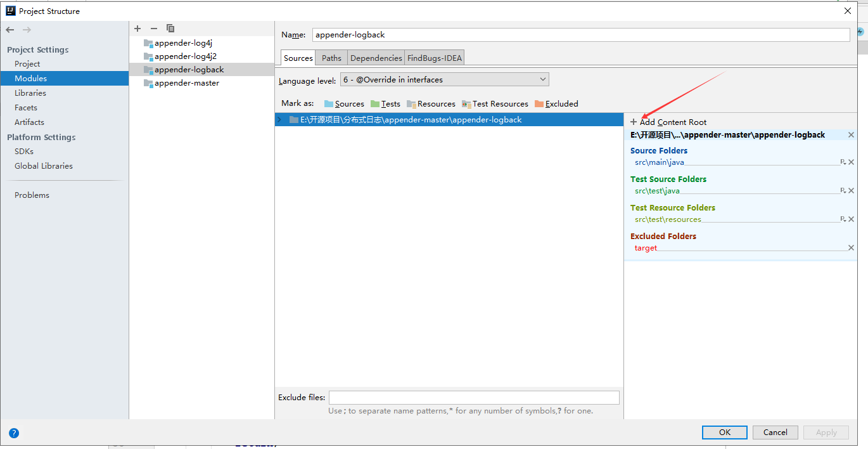Open the Problems section
Screen dimensions: 868x449
(x=32, y=195)
